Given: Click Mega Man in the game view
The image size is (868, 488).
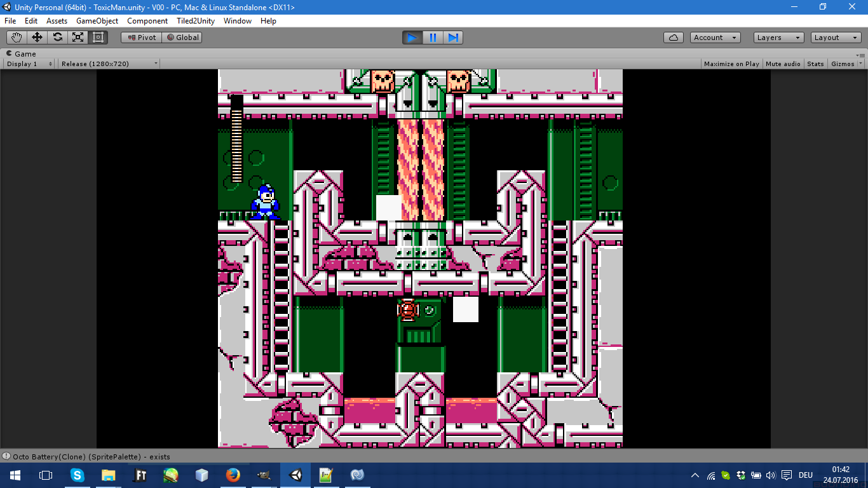Looking at the screenshot, I should point(265,202).
